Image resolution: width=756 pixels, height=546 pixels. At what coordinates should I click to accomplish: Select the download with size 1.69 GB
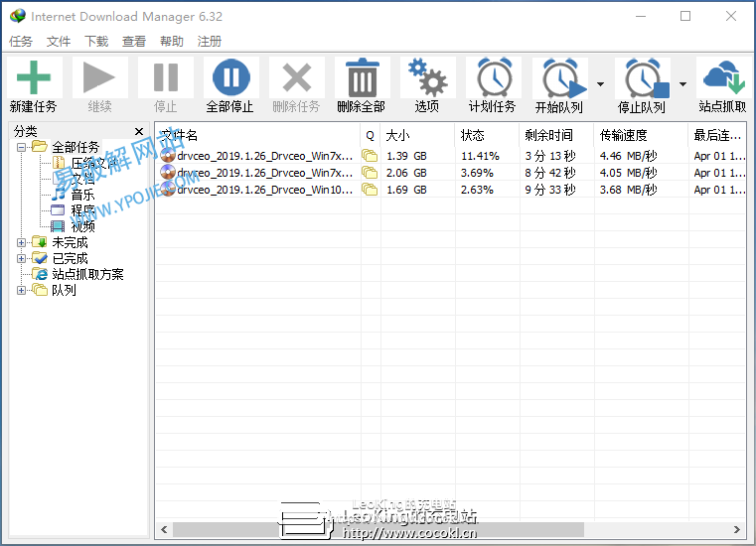451,190
